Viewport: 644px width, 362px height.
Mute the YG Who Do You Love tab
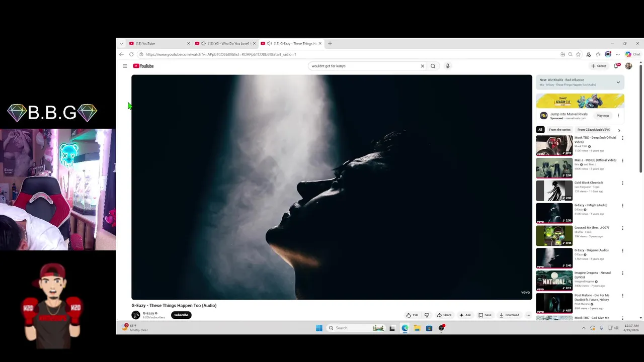(203, 43)
